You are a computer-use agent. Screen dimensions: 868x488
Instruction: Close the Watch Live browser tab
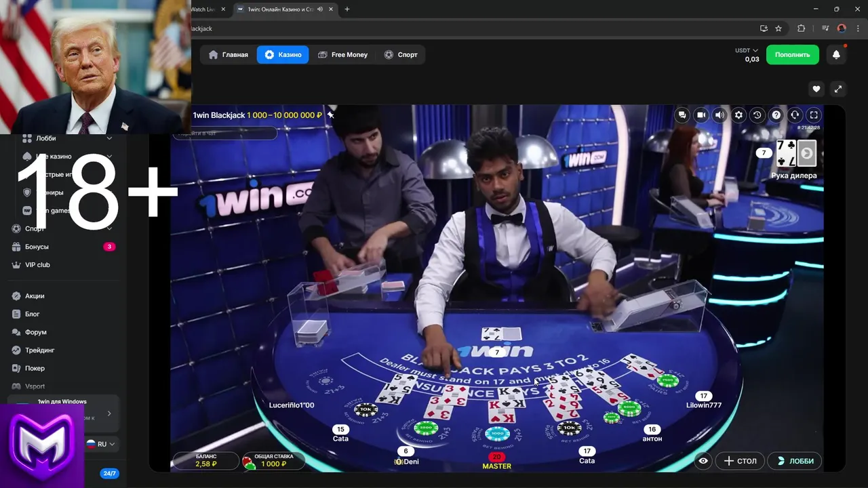click(x=223, y=9)
